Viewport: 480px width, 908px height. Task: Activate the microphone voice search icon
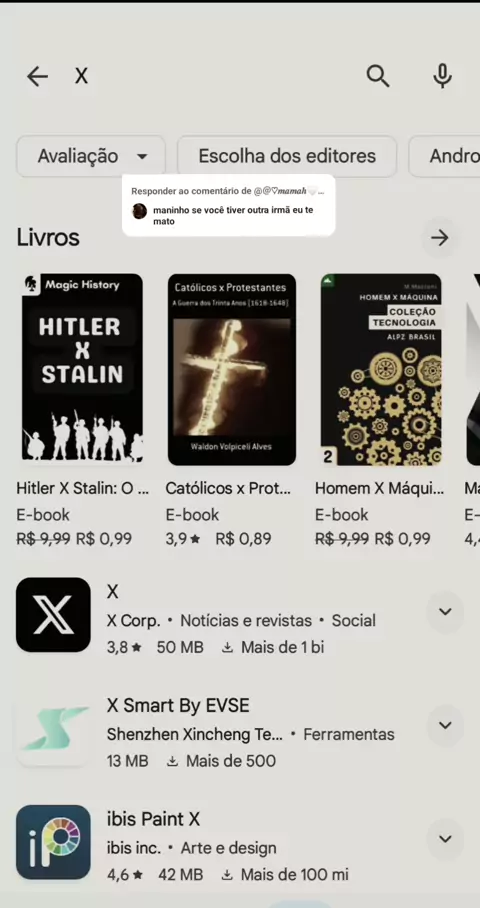tap(442, 76)
